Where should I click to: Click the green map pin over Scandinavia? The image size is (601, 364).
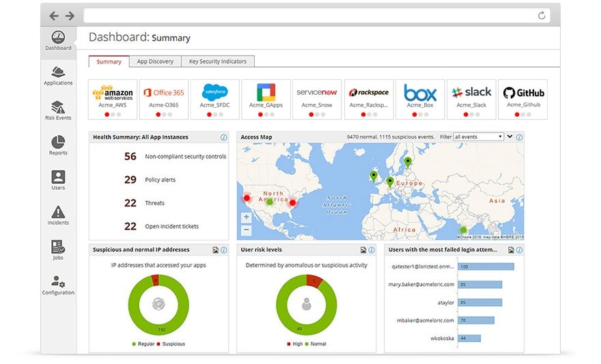pos(408,162)
